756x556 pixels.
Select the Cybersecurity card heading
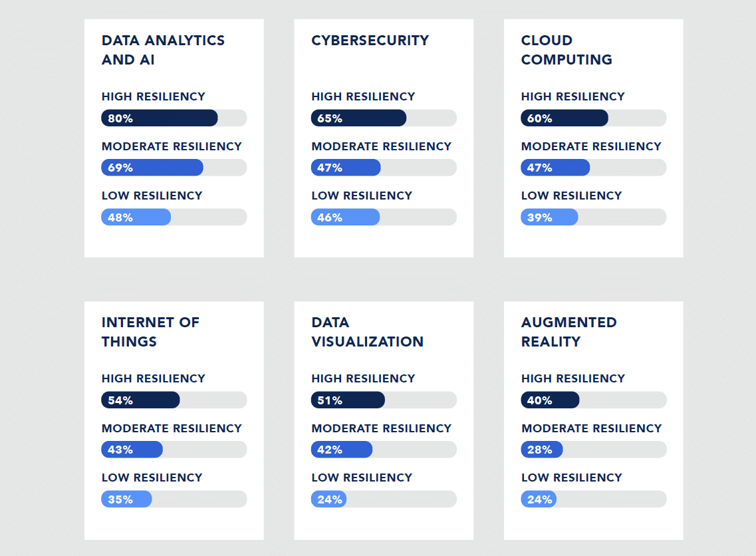[x=370, y=40]
